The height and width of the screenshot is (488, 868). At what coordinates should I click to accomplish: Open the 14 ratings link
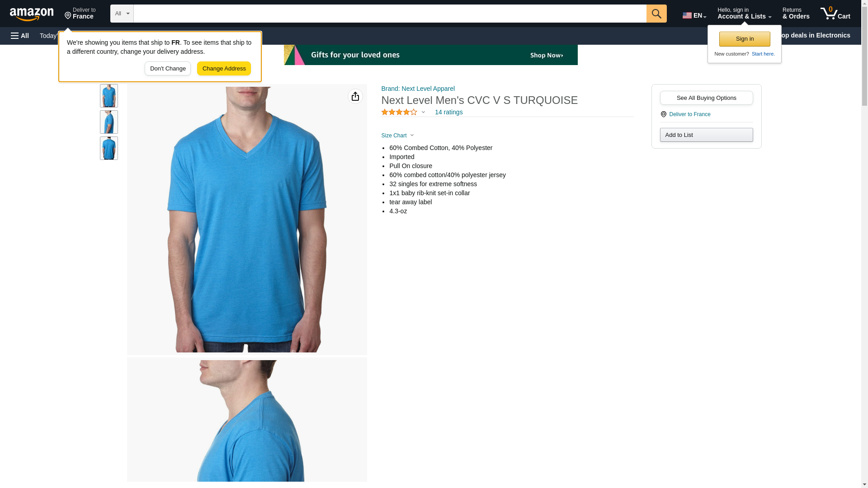click(x=448, y=112)
